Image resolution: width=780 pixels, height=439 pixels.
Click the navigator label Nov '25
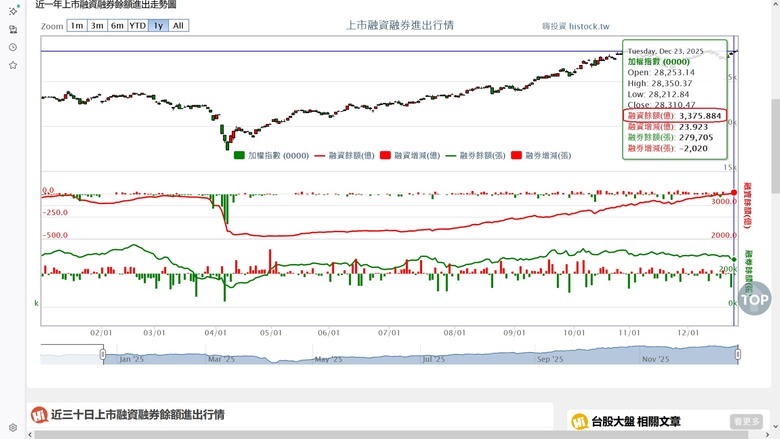[x=656, y=359]
